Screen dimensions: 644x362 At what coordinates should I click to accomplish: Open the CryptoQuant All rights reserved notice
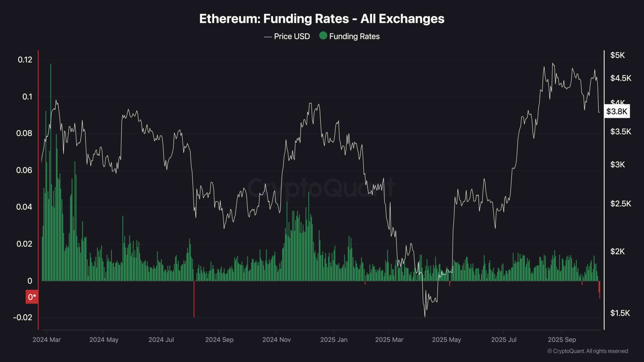click(x=588, y=351)
